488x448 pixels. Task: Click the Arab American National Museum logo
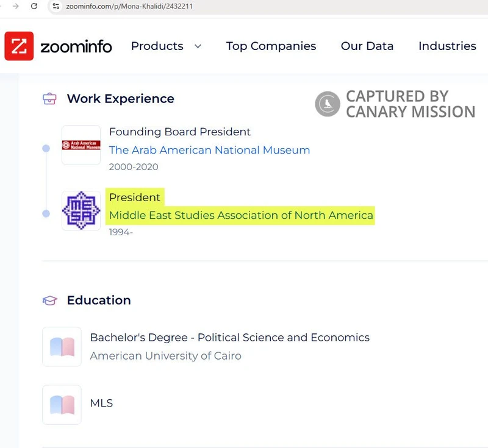81,145
